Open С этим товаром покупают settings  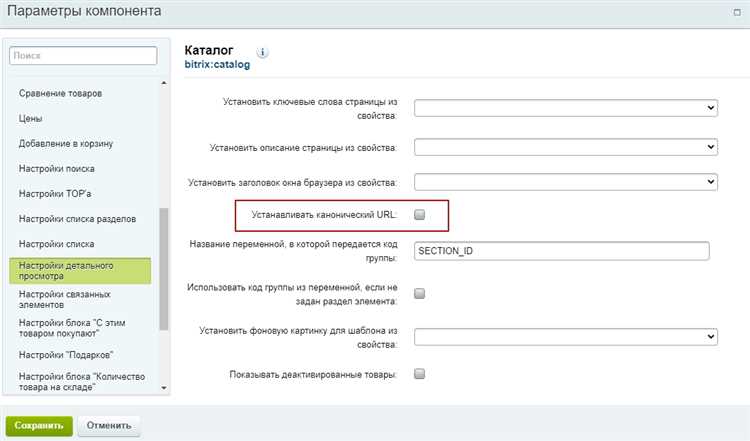pyautogui.click(x=72, y=328)
